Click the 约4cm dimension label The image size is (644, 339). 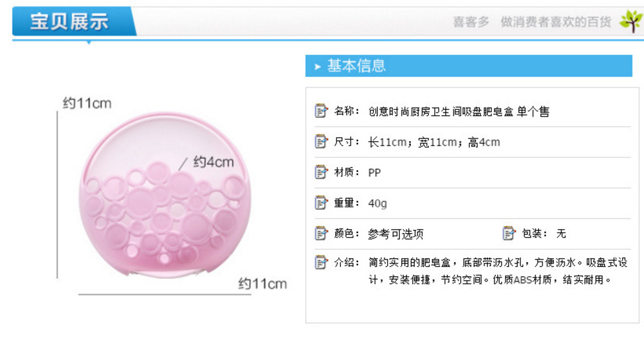point(213,162)
